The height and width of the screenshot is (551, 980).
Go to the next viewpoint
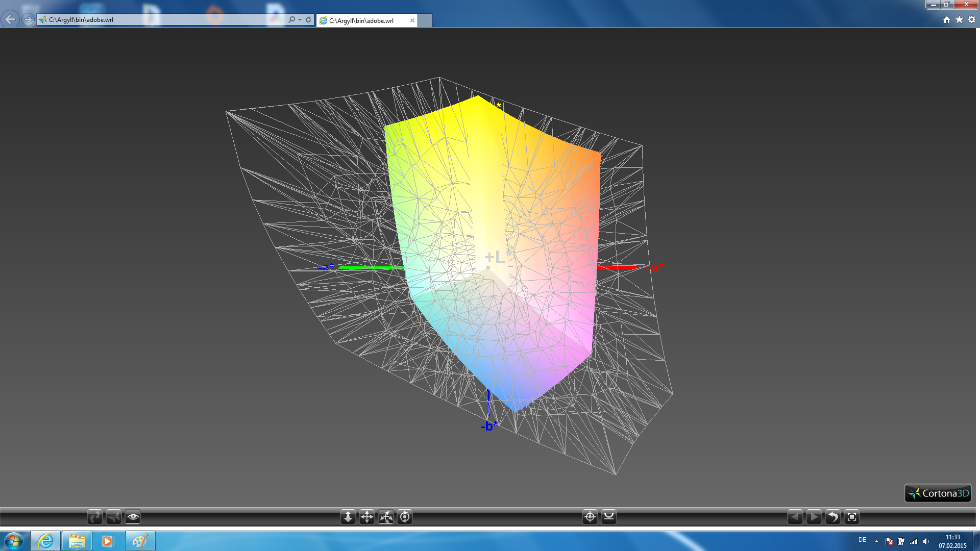[x=814, y=517]
